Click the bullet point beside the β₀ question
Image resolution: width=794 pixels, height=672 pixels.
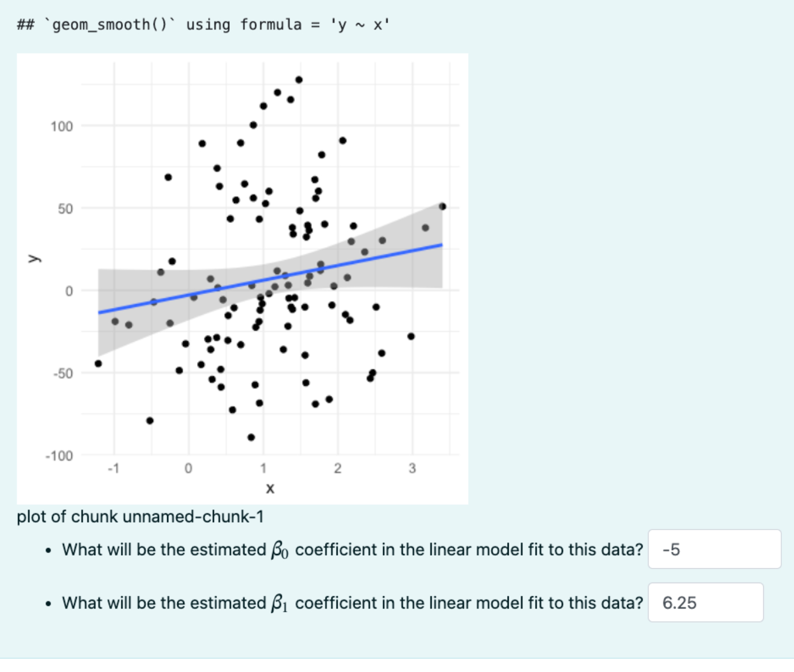click(x=49, y=550)
